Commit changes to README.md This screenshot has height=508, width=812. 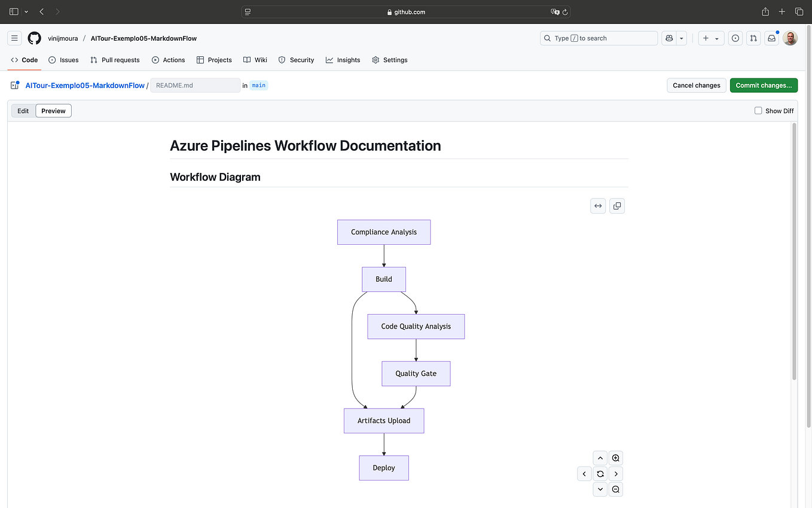point(764,85)
